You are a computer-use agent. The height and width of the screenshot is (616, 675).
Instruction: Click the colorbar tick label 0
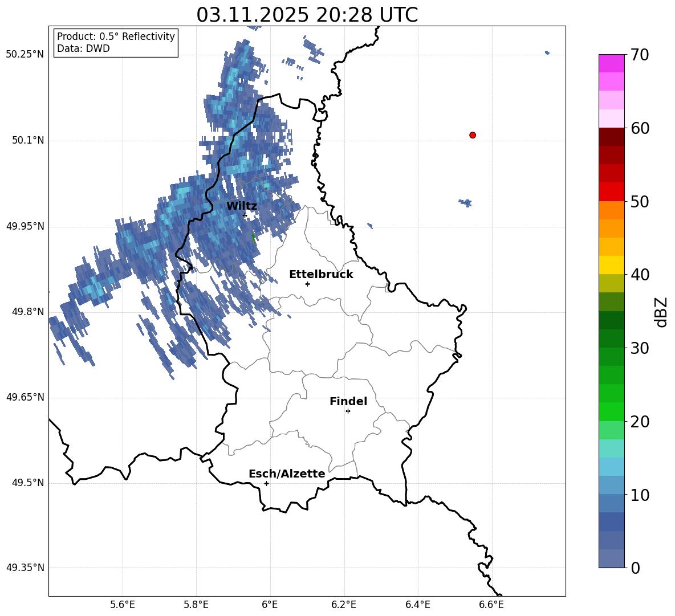tap(636, 568)
